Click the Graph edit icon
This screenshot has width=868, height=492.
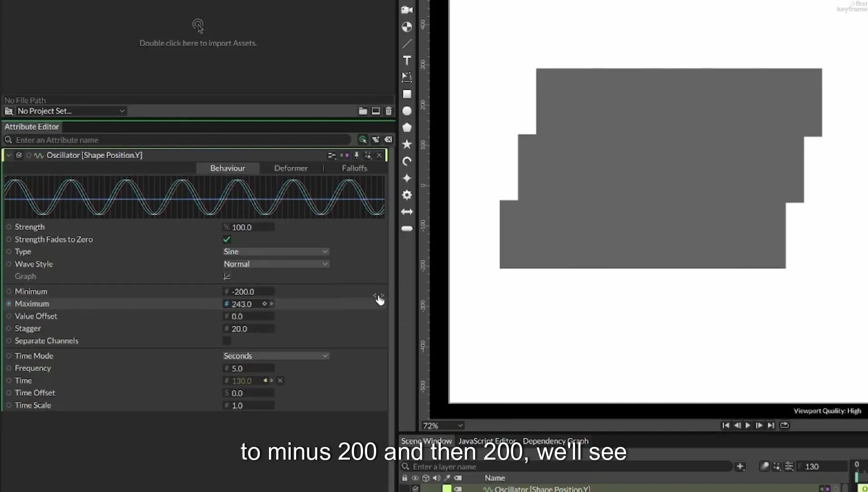tap(227, 276)
